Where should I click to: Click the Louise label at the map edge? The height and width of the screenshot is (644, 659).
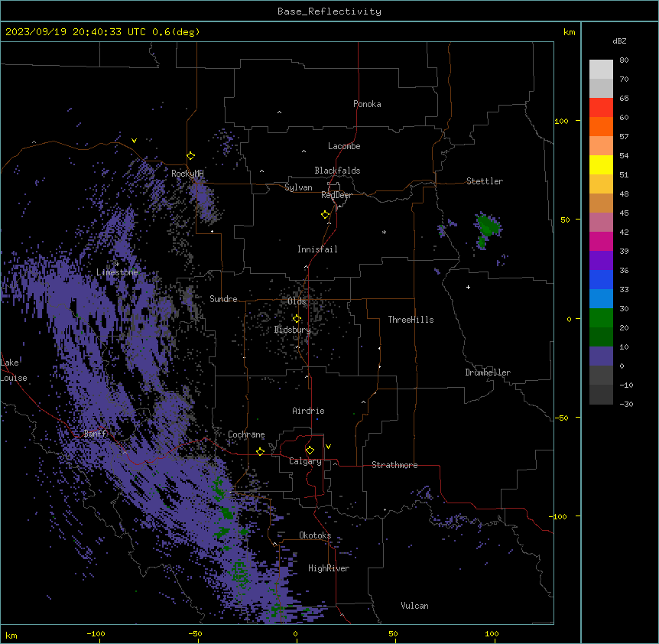coord(14,378)
